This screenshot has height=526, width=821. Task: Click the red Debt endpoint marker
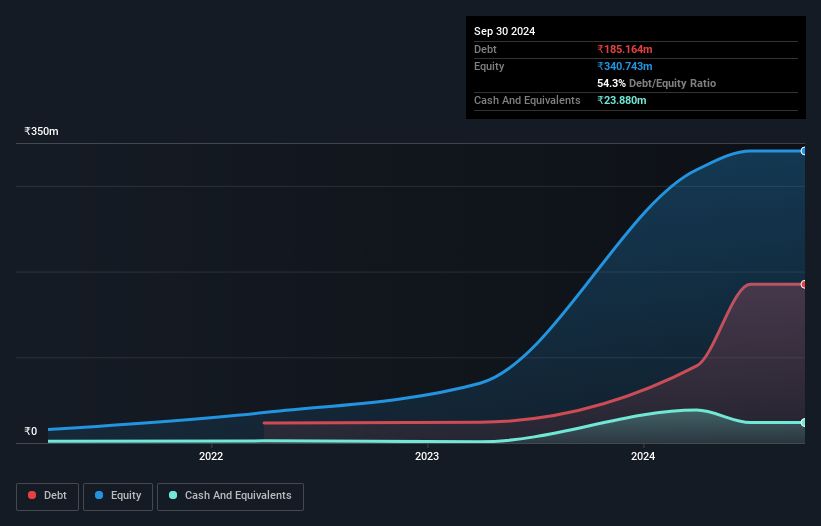[804, 284]
